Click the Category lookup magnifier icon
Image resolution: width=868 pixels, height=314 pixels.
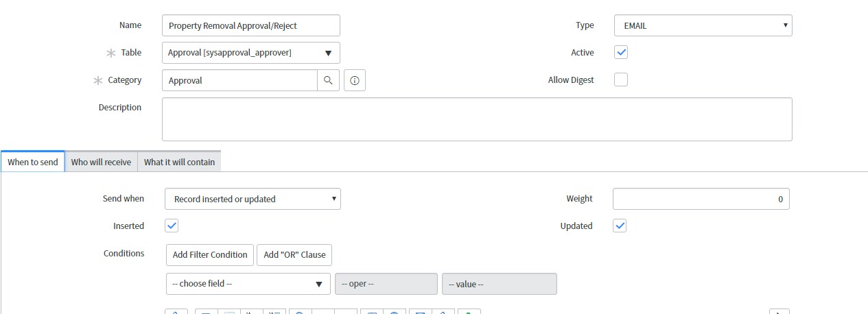click(x=328, y=80)
